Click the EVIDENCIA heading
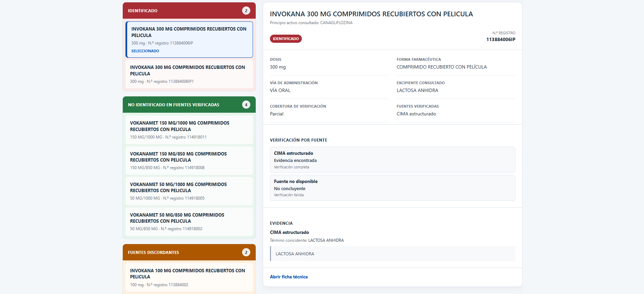644x294 pixels. (281, 223)
